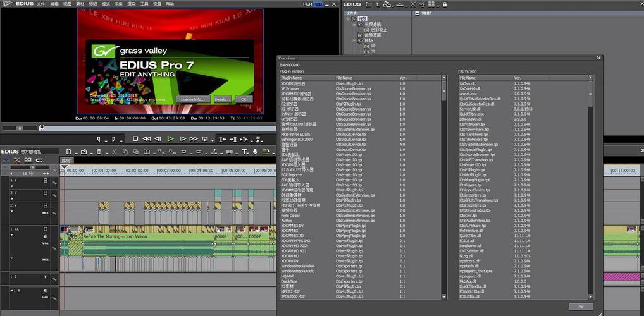Screen dimensions: 644x316
Task: Click the New Sequence icon on timeline toolbar
Action: [68, 152]
